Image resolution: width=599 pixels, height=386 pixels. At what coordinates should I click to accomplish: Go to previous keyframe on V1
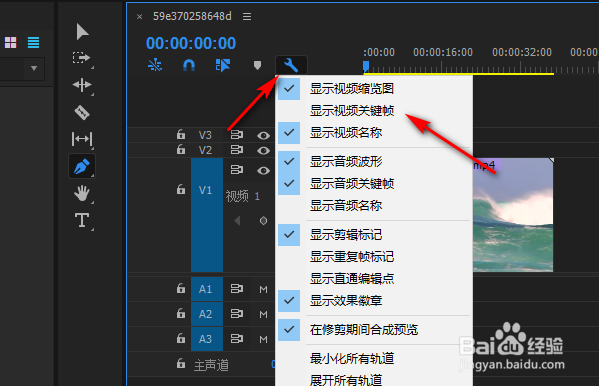[x=237, y=221]
